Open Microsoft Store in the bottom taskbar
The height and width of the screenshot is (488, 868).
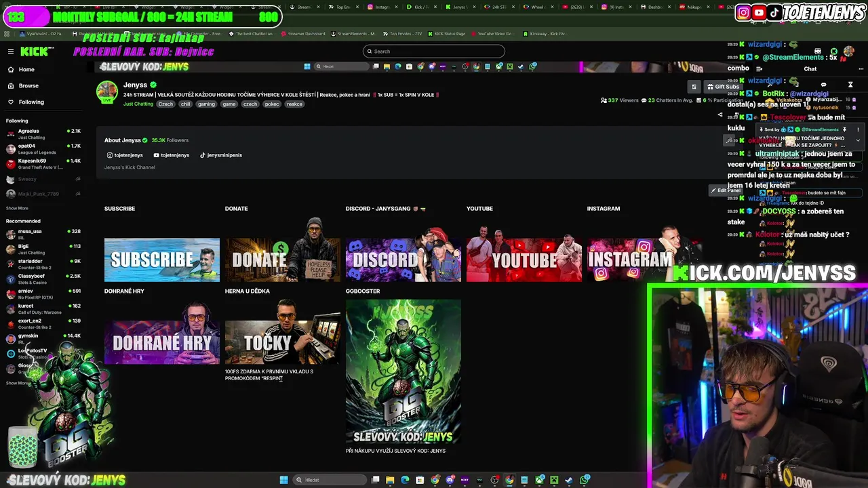coord(420,480)
